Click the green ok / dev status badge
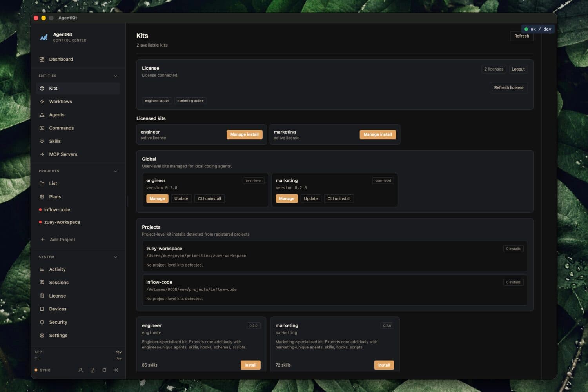The image size is (588, 392). (538, 29)
